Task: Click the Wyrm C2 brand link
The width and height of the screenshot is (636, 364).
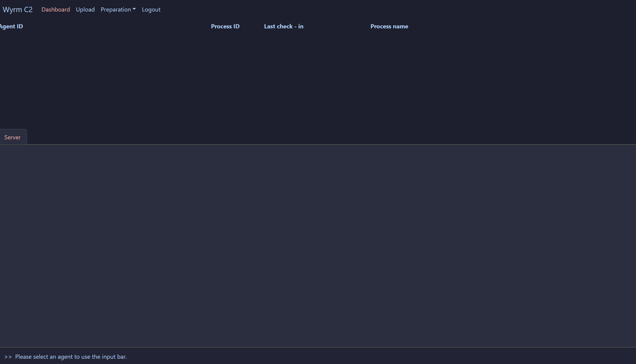Action: click(x=17, y=9)
